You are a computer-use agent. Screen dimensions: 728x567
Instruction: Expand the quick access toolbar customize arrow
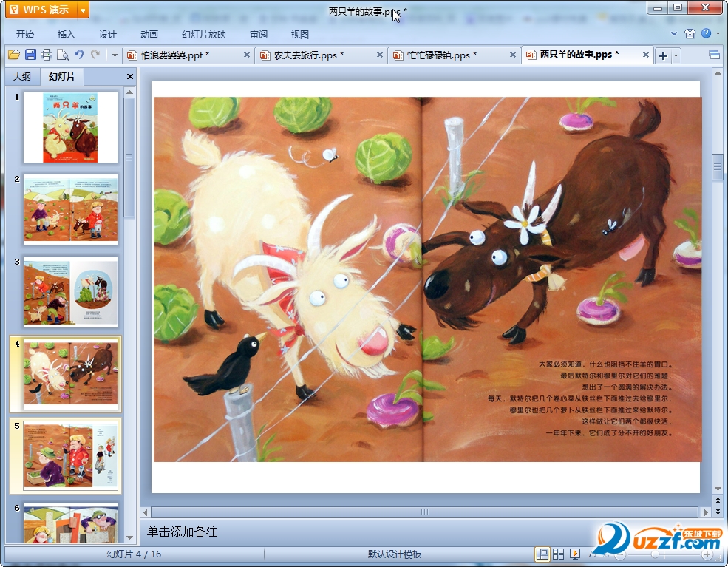pos(115,55)
